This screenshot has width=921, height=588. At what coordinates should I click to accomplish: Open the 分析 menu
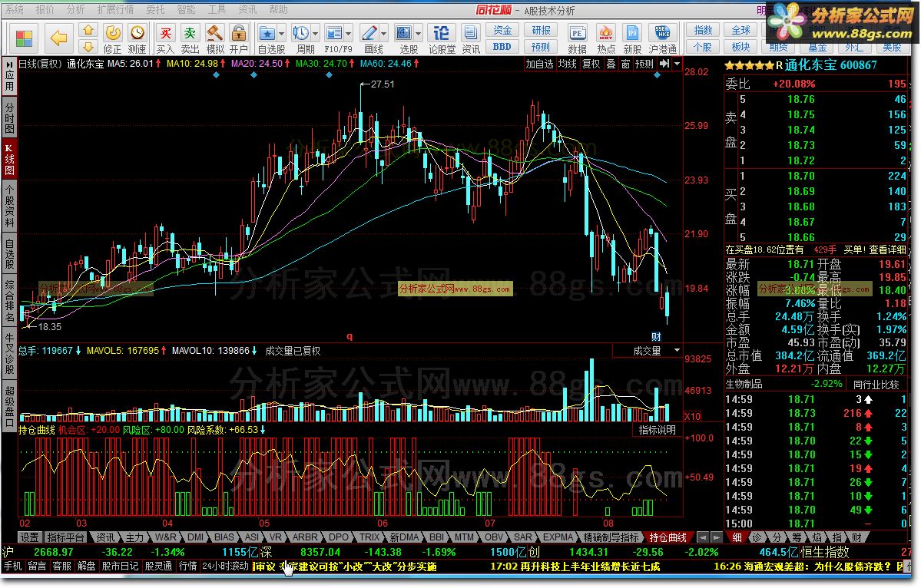(x=76, y=9)
